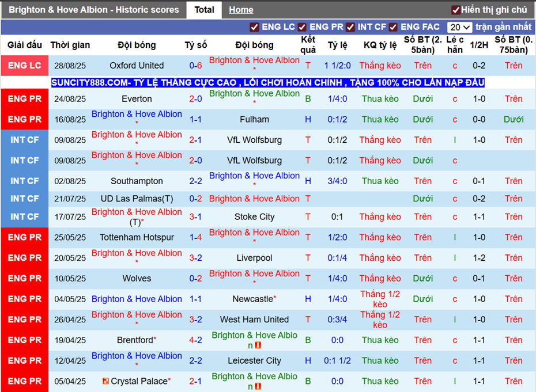This screenshot has height=392, width=536.
Task: Click Thắng 1/2 kèo in Newcastle row
Action: 380,299
